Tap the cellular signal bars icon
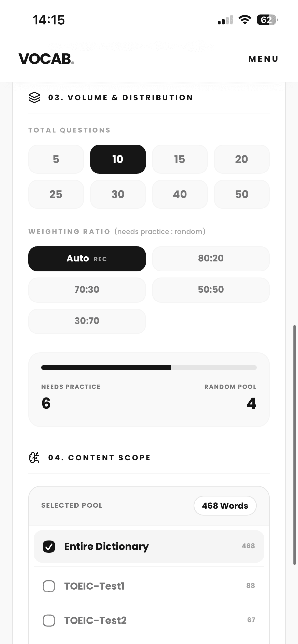This screenshot has height=644, width=298. (225, 20)
